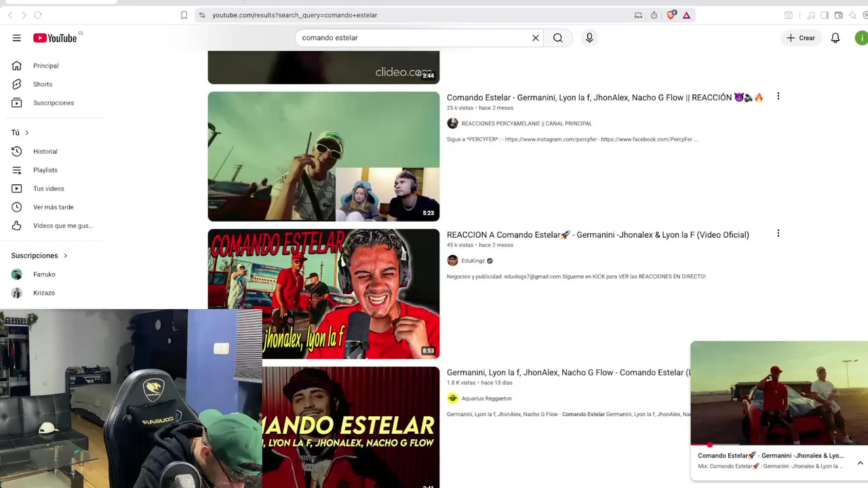Open the YouTube hamburger guide menu

(x=16, y=38)
